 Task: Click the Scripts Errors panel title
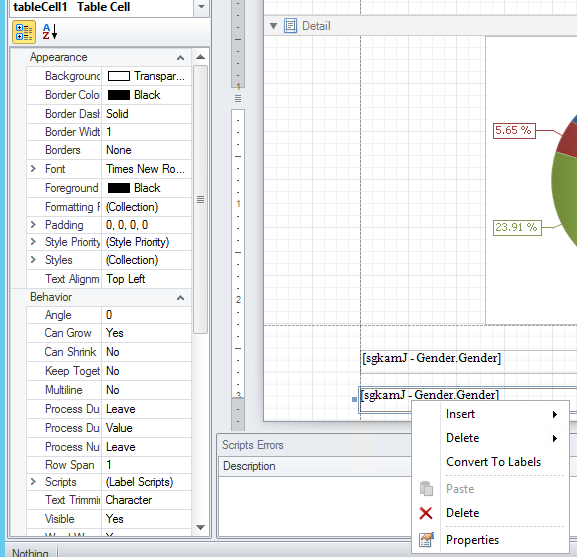[253, 445]
